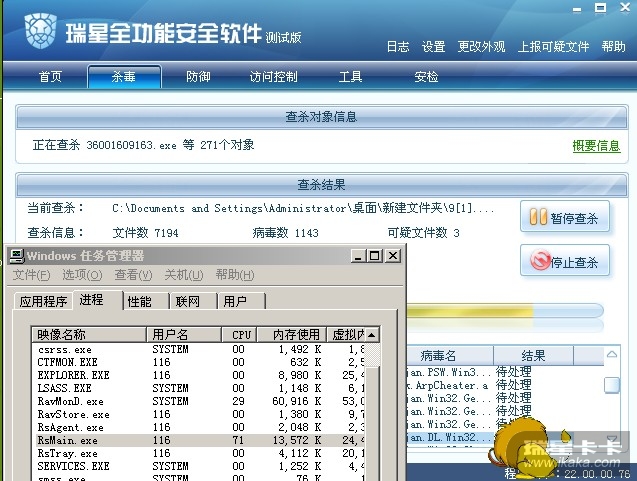Select LSASS.EXE process row
Screen dimensions: 637x481
click(x=199, y=388)
